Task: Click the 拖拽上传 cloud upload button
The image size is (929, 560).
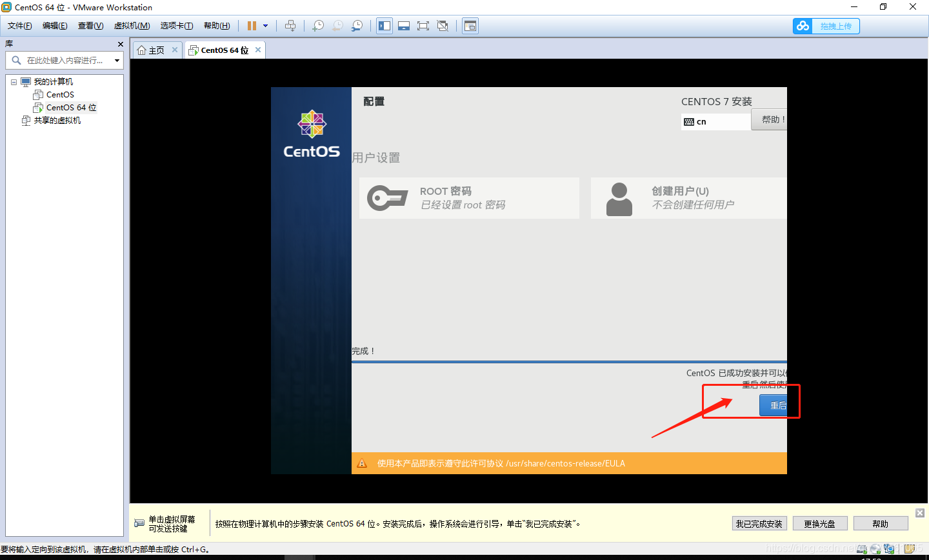Action: (826, 26)
